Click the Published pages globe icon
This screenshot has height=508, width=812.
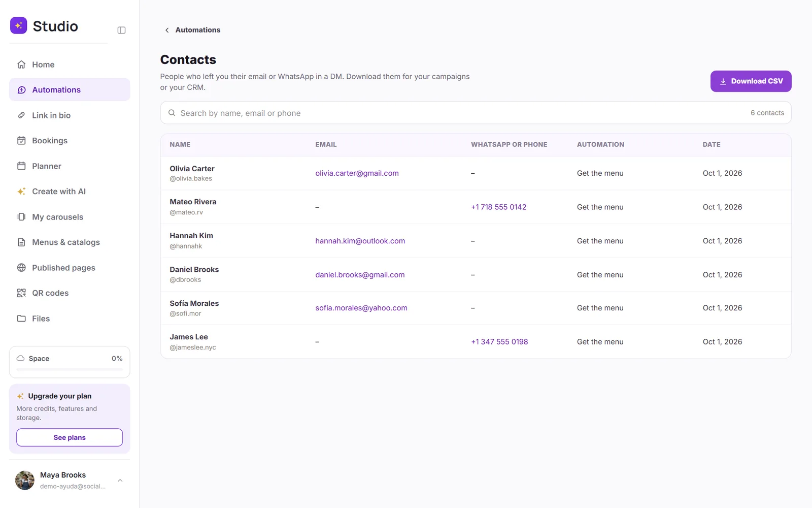(21, 268)
